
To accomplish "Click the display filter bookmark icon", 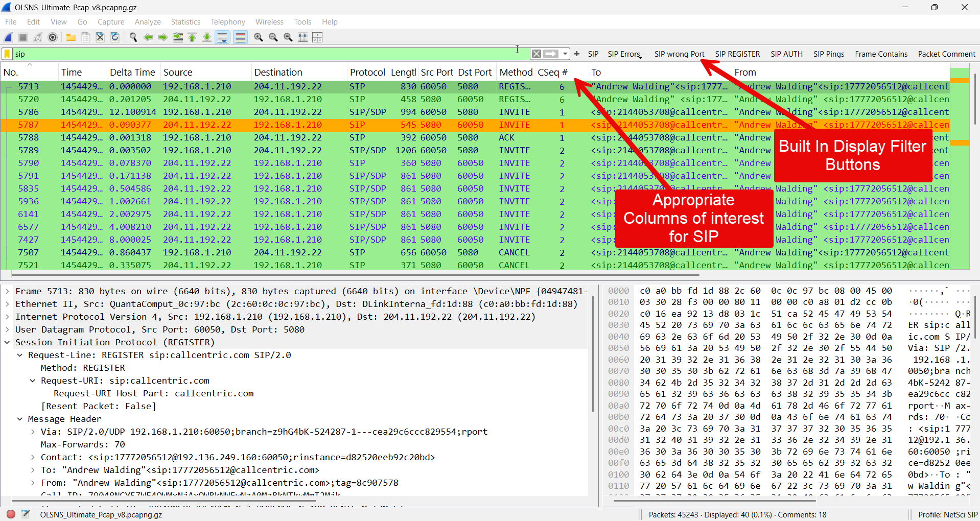I will click(x=7, y=54).
